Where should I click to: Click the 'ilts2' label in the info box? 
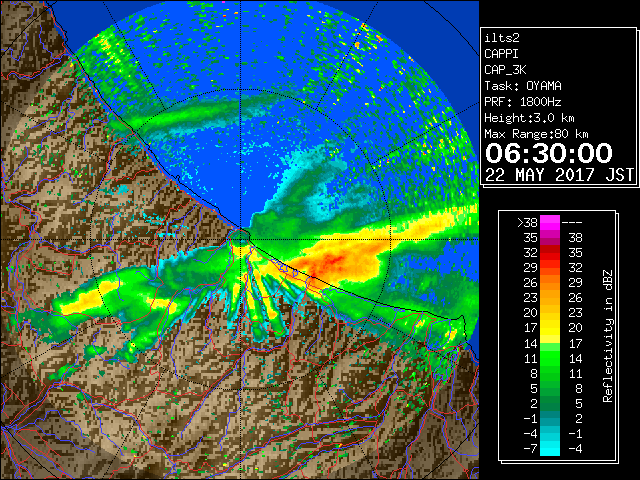pos(502,38)
